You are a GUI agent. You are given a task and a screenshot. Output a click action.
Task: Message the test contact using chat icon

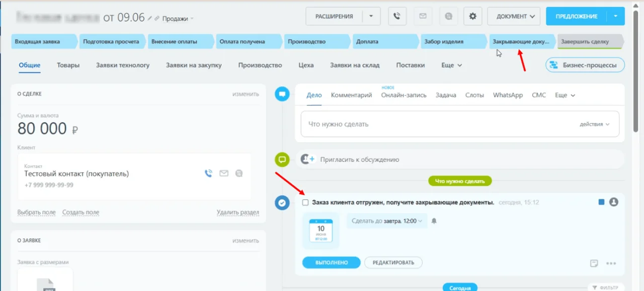(x=239, y=173)
